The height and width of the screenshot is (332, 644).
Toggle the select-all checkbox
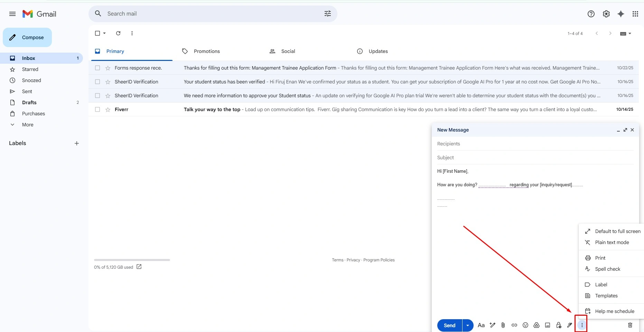point(97,33)
